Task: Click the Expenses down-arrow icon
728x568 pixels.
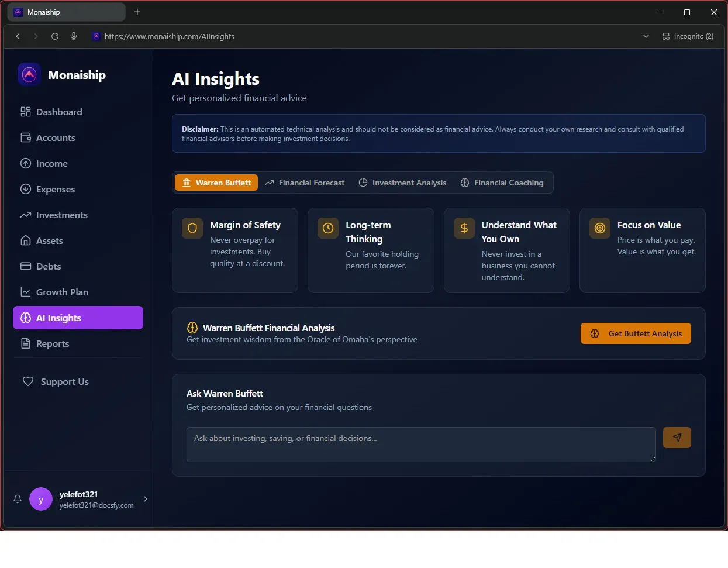Action: click(x=26, y=189)
